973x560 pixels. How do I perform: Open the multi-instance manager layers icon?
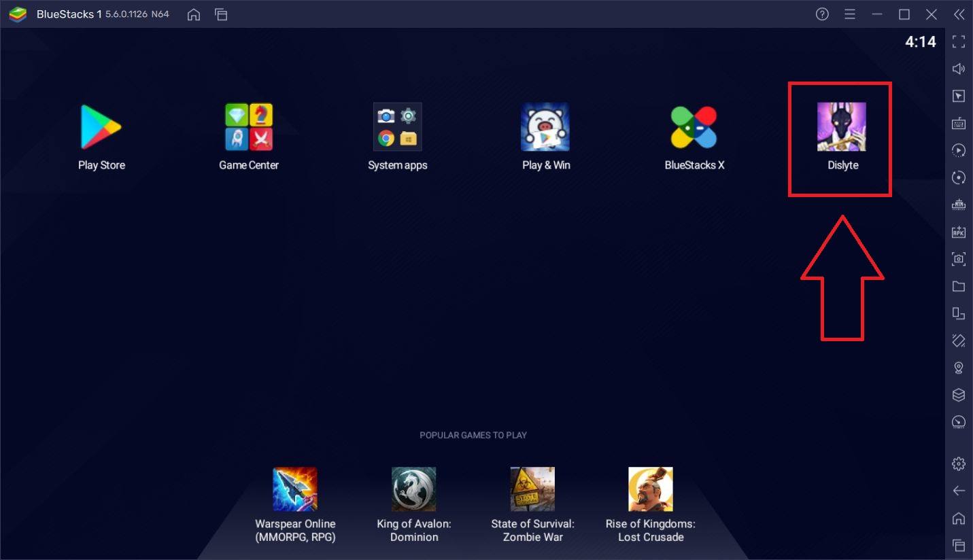[959, 395]
